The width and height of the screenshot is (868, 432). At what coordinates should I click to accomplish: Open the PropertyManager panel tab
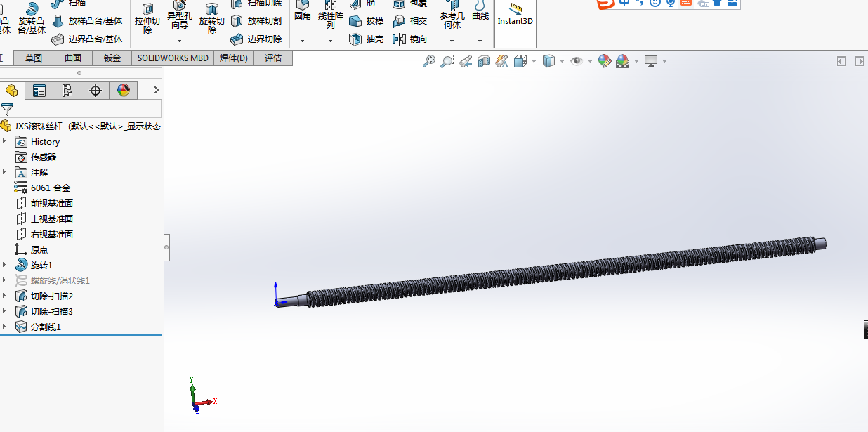[39, 91]
